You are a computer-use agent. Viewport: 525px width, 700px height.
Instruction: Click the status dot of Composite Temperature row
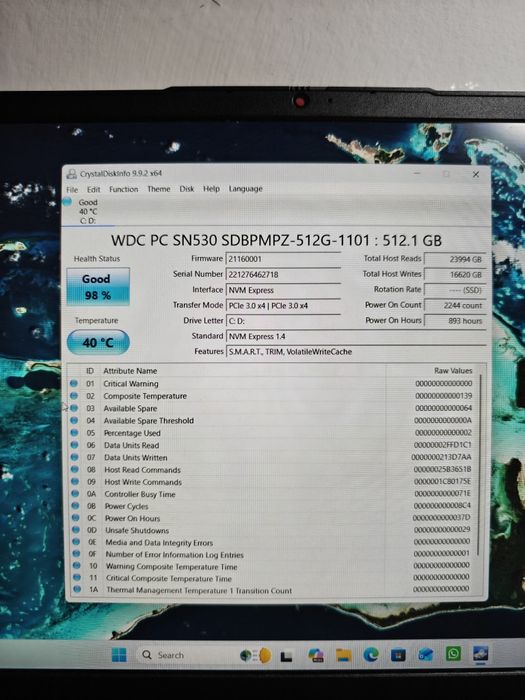(x=74, y=396)
